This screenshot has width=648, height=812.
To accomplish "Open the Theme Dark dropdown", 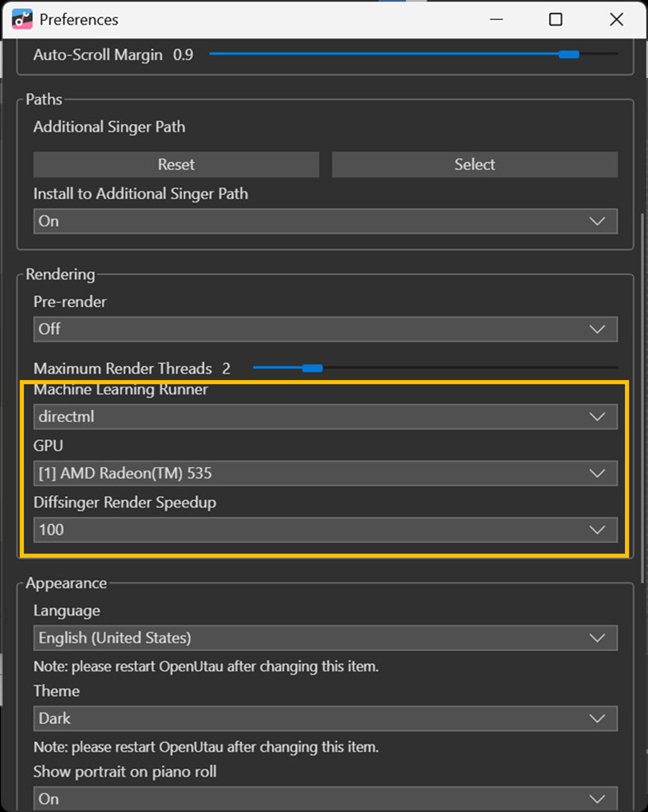I will point(326,719).
